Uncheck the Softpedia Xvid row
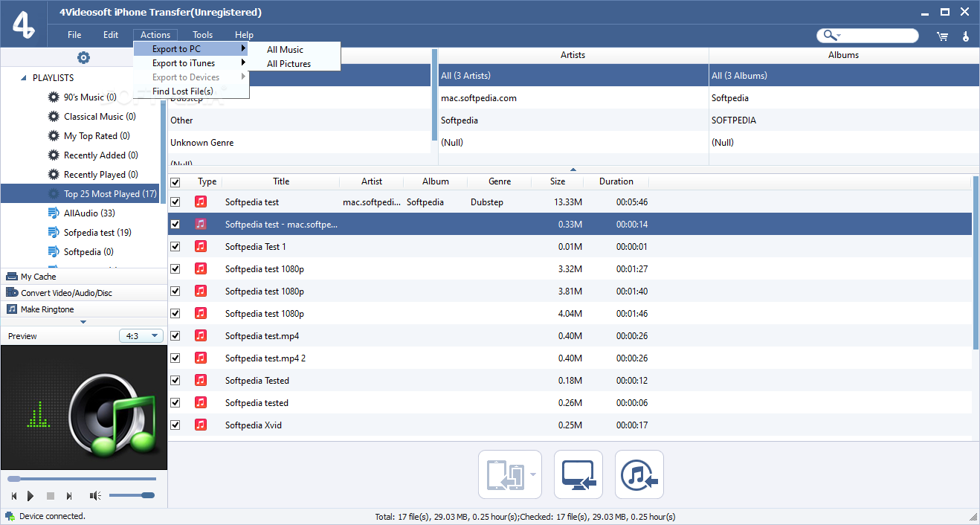This screenshot has height=525, width=980. coord(175,425)
